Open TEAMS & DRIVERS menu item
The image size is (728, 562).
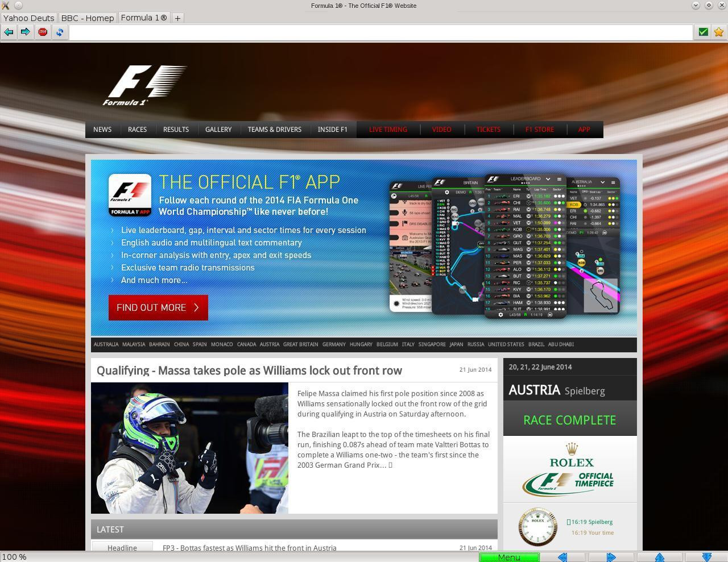click(x=275, y=130)
